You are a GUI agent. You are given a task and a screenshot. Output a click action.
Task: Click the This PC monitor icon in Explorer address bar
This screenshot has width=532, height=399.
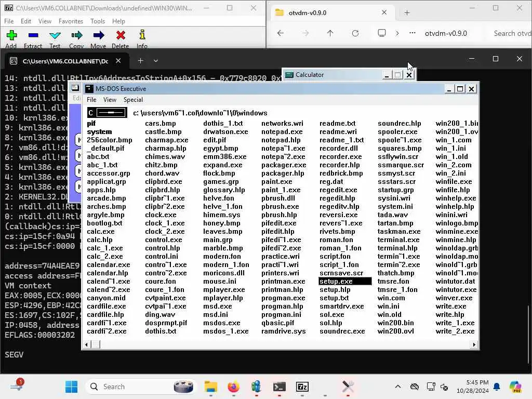(x=382, y=33)
